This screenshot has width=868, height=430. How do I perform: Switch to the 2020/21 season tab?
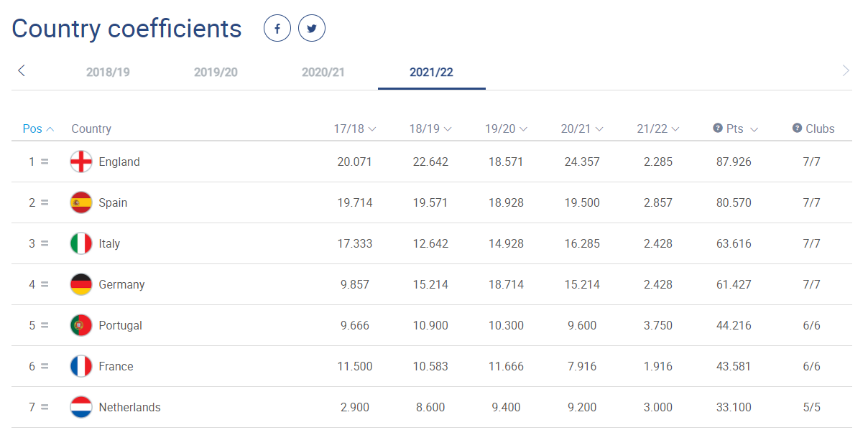pyautogui.click(x=323, y=73)
